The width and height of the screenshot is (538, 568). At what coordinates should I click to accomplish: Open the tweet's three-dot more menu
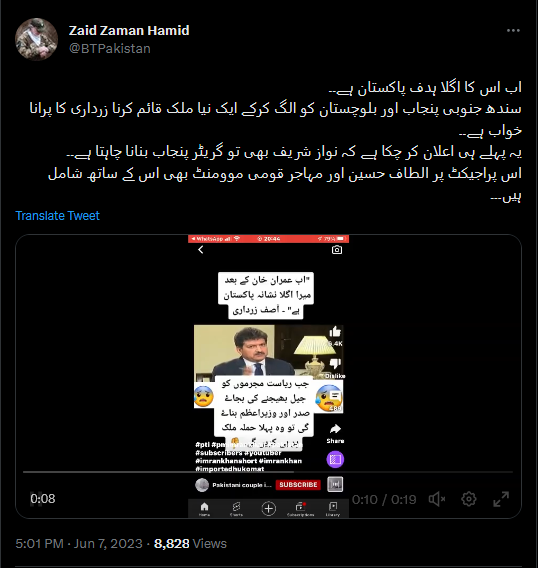click(x=513, y=31)
